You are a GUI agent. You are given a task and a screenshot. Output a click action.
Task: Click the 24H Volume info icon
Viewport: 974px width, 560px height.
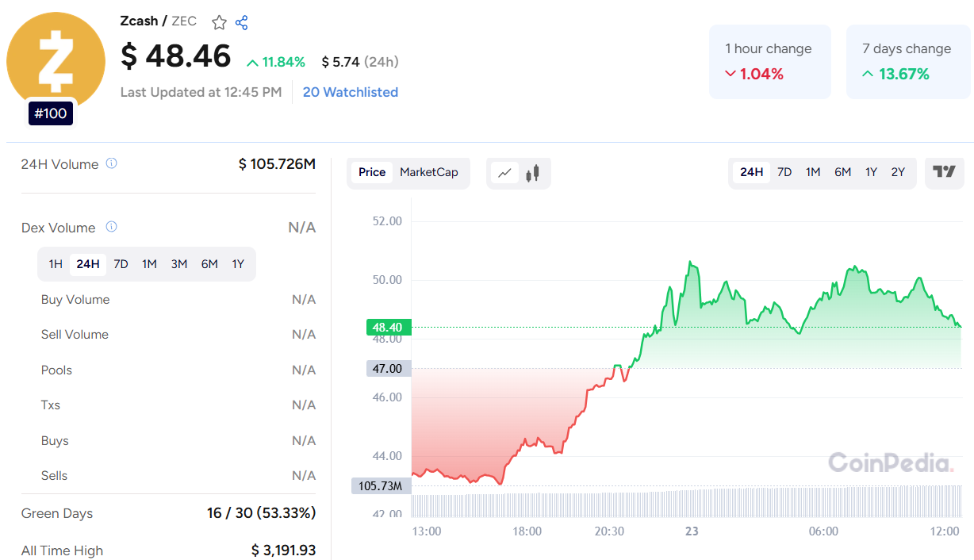click(x=112, y=163)
